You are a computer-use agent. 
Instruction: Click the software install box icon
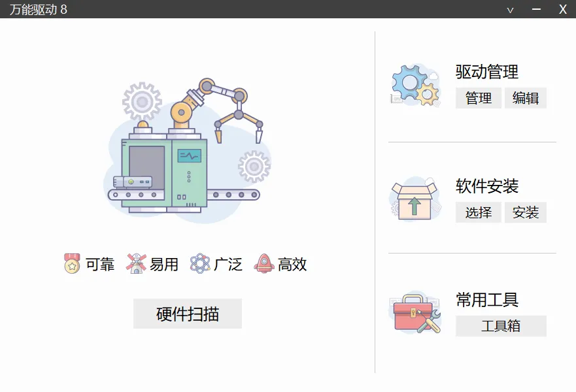(x=415, y=199)
